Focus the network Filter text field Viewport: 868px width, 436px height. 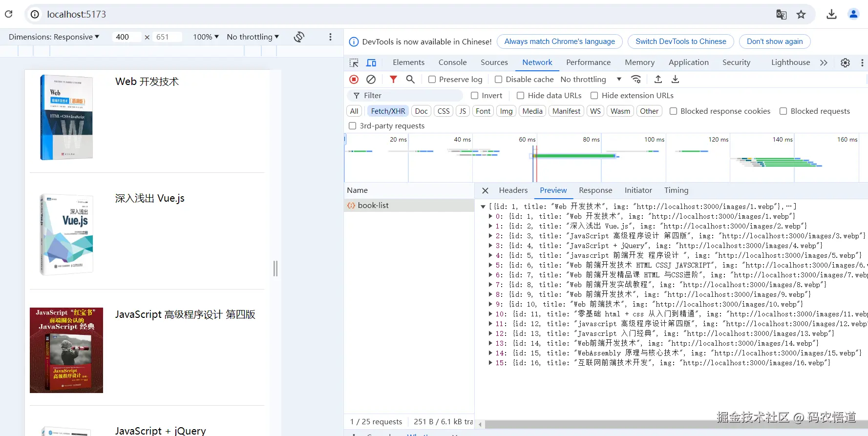405,96
